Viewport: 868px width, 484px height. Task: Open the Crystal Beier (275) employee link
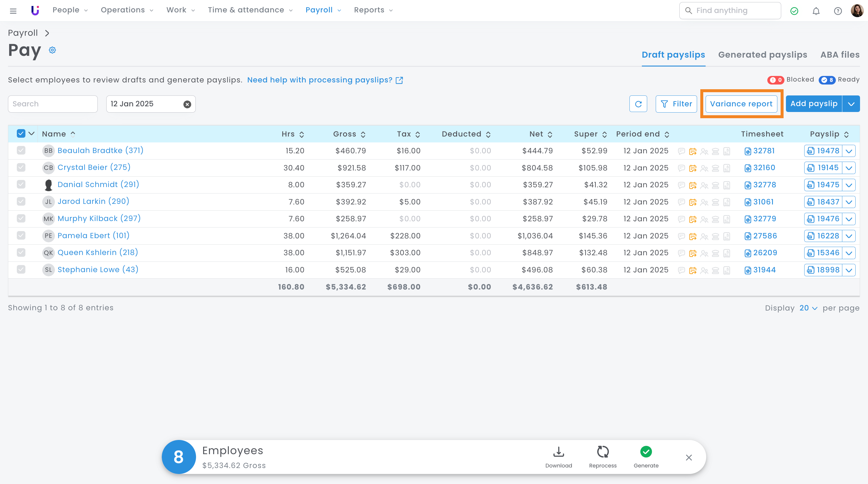tap(94, 167)
